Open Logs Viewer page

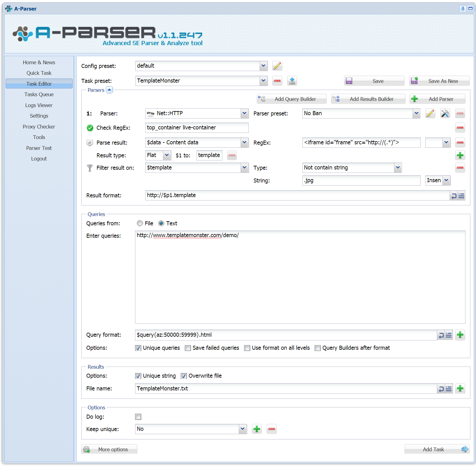[39, 105]
